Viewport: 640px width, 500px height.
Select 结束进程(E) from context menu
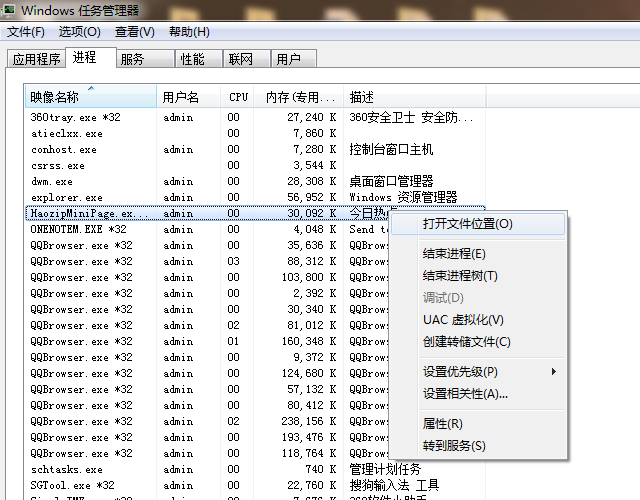454,254
